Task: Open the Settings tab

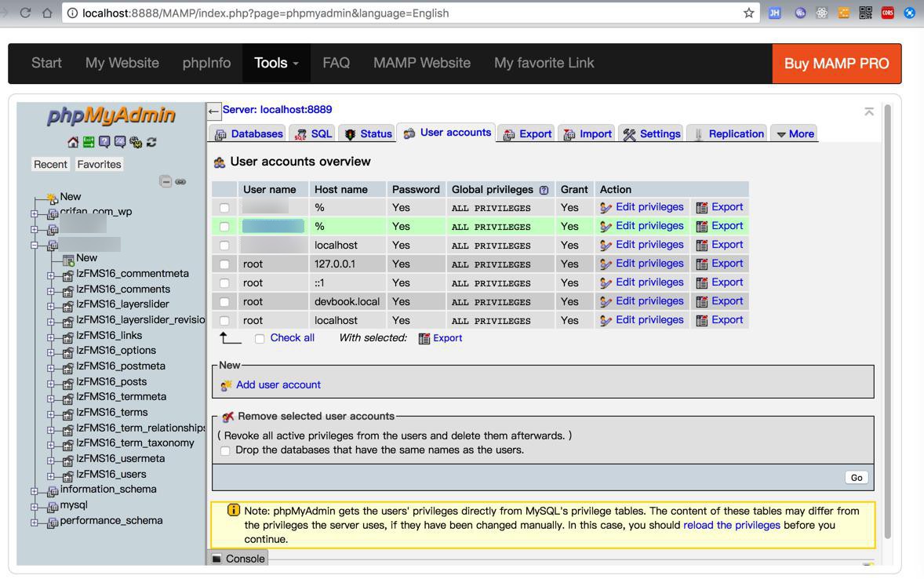Action: (x=651, y=134)
